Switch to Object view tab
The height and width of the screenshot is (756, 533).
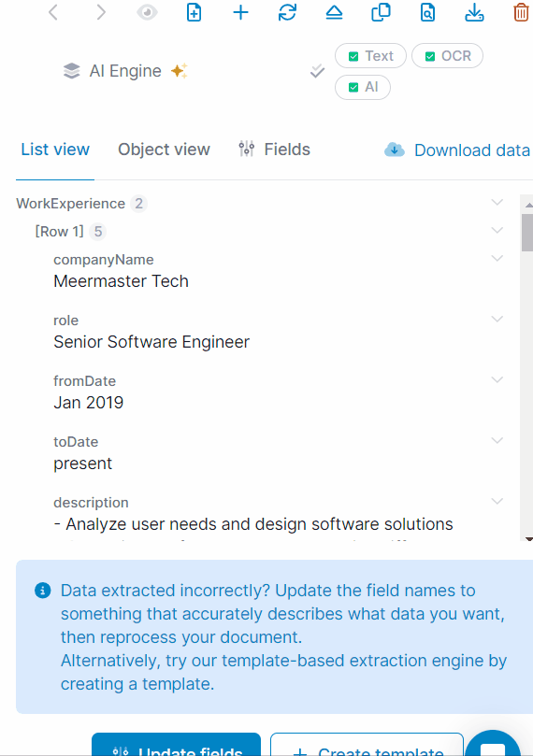(x=164, y=150)
